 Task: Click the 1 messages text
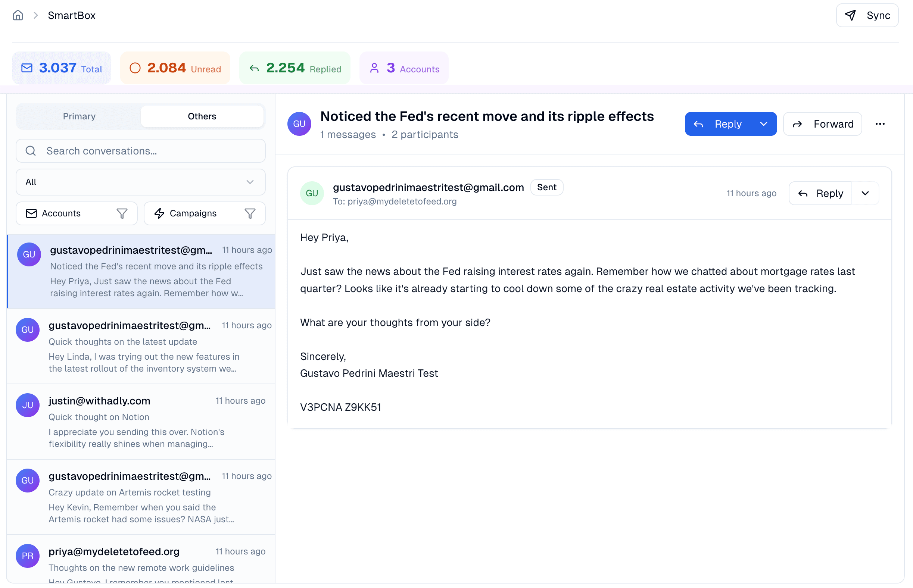pyautogui.click(x=348, y=134)
